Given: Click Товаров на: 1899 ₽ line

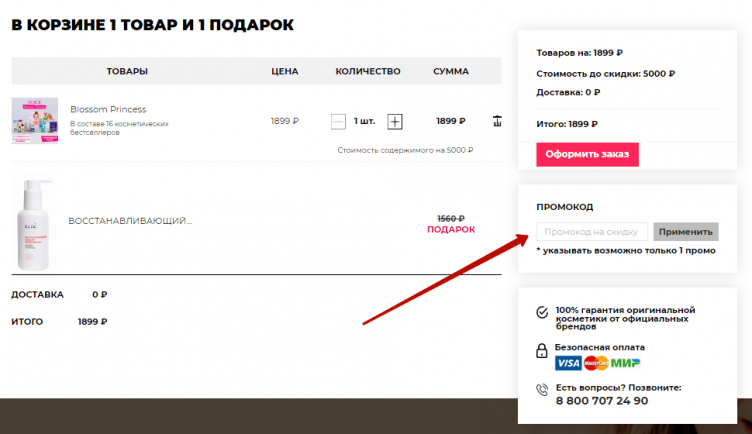Looking at the screenshot, I should (x=579, y=53).
